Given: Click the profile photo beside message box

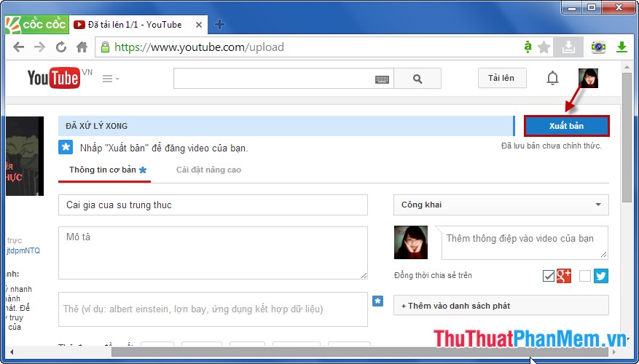Looking at the screenshot, I should point(411,242).
